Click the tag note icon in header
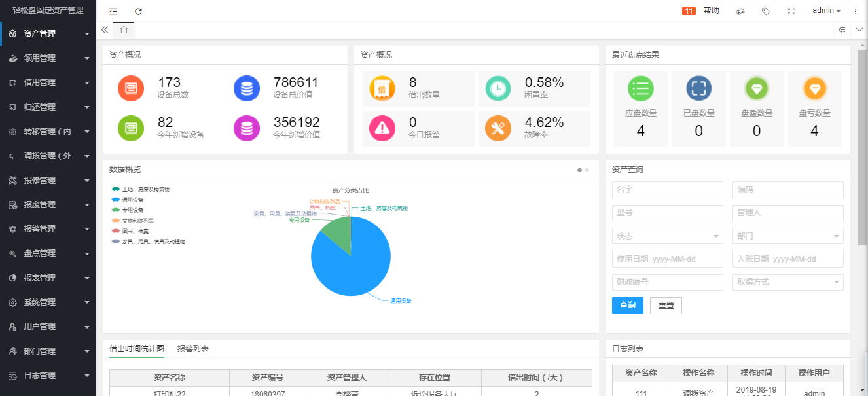Screen dimensions: 868x396 pyautogui.click(x=765, y=11)
